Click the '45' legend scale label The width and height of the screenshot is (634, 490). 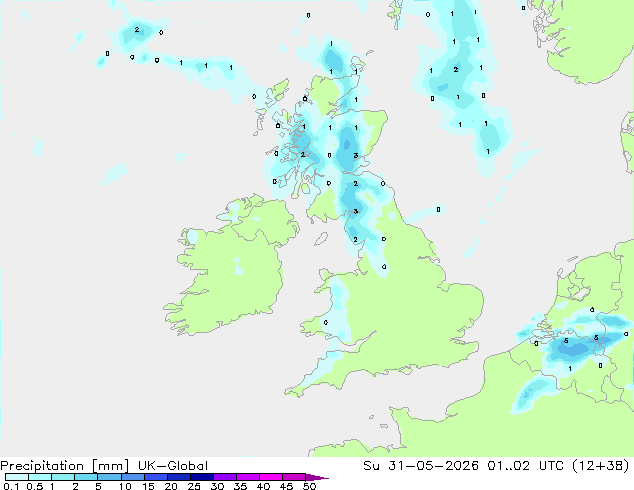pos(286,486)
